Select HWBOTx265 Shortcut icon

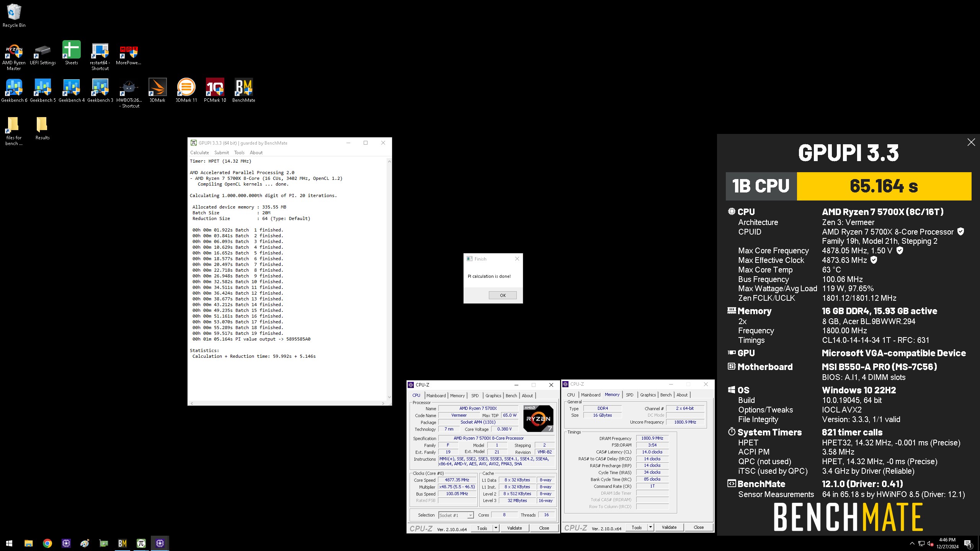click(129, 94)
